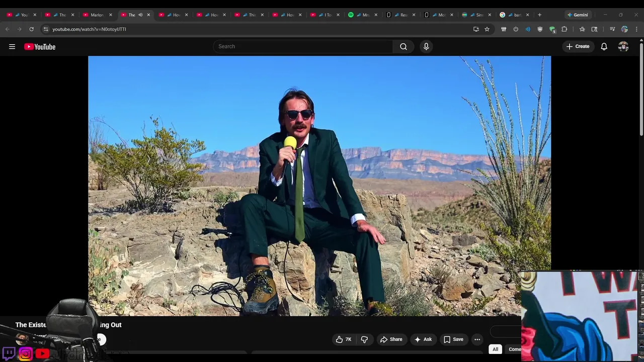Close the 'Marlon' tab
The width and height of the screenshot is (644, 362).
[111, 15]
